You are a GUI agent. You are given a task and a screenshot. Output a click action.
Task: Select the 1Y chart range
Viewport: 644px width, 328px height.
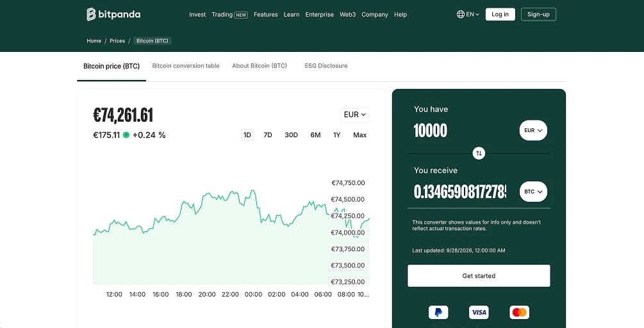coord(337,135)
